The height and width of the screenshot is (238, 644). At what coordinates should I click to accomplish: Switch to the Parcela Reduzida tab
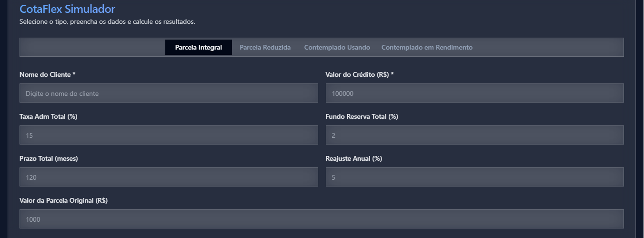(265, 47)
